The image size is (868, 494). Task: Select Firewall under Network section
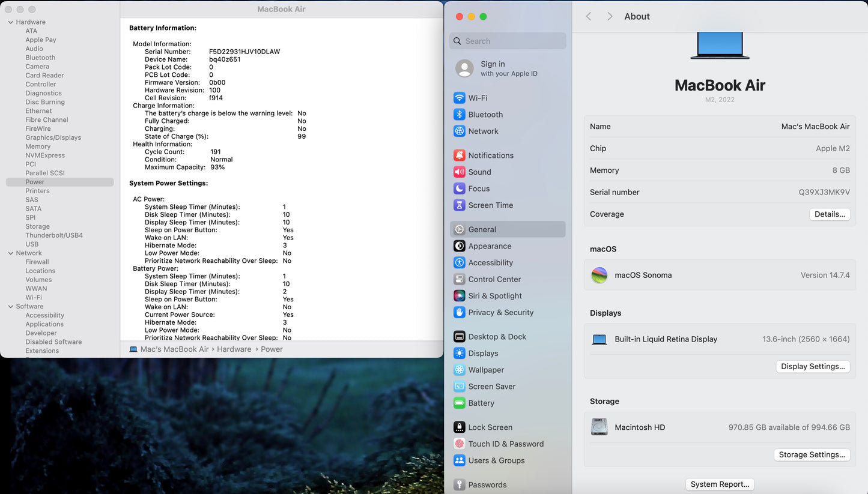pos(37,262)
